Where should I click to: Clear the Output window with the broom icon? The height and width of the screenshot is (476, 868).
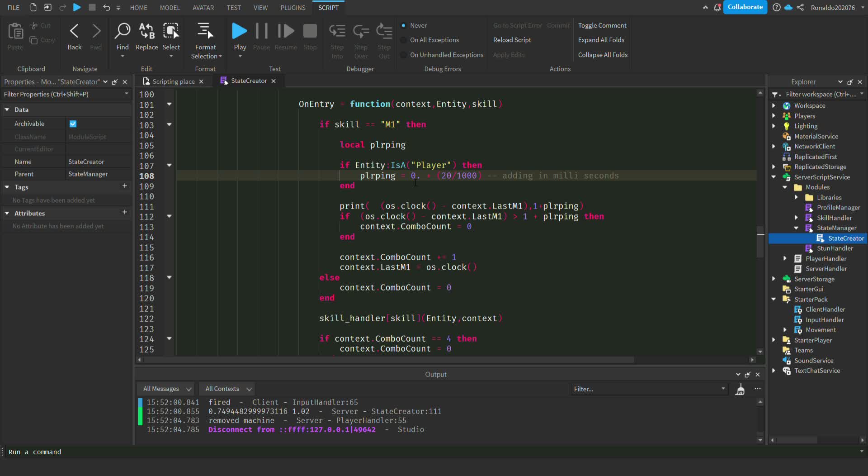[x=741, y=389]
